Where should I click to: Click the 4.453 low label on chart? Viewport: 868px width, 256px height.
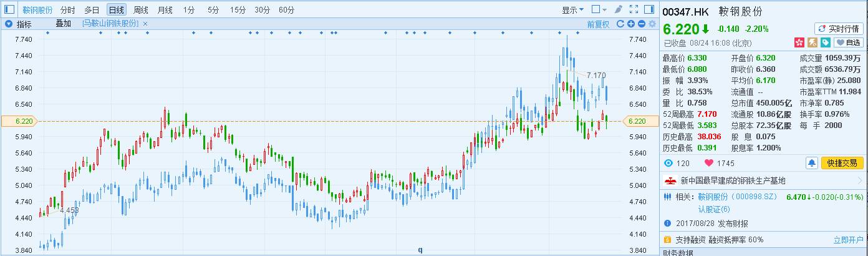click(x=69, y=210)
